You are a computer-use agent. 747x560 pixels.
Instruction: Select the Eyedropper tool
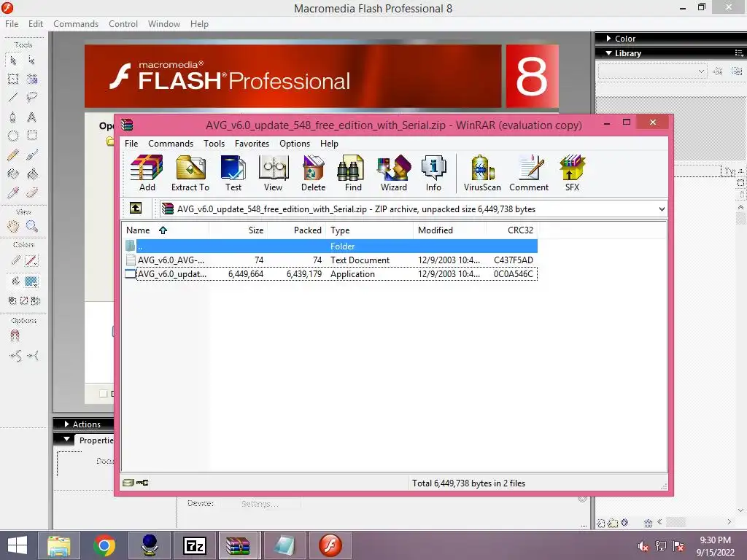pyautogui.click(x=13, y=192)
